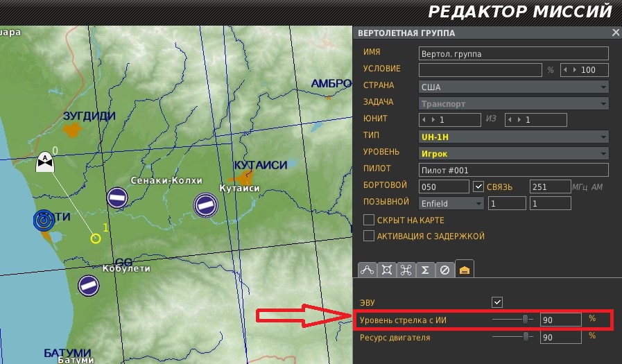Image resolution: width=622 pixels, height=364 pixels.
Task: Click the Сенаки-Колхи airfield label
Action: point(166,180)
